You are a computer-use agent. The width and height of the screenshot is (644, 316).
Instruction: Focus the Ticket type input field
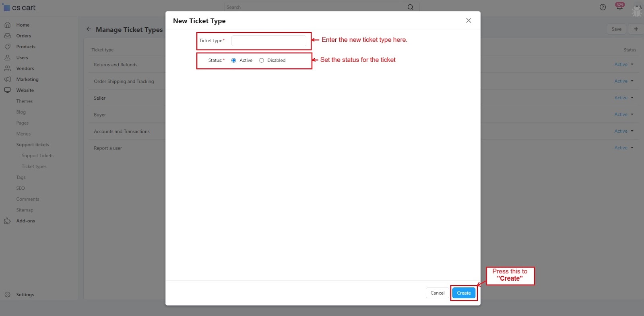268,41
